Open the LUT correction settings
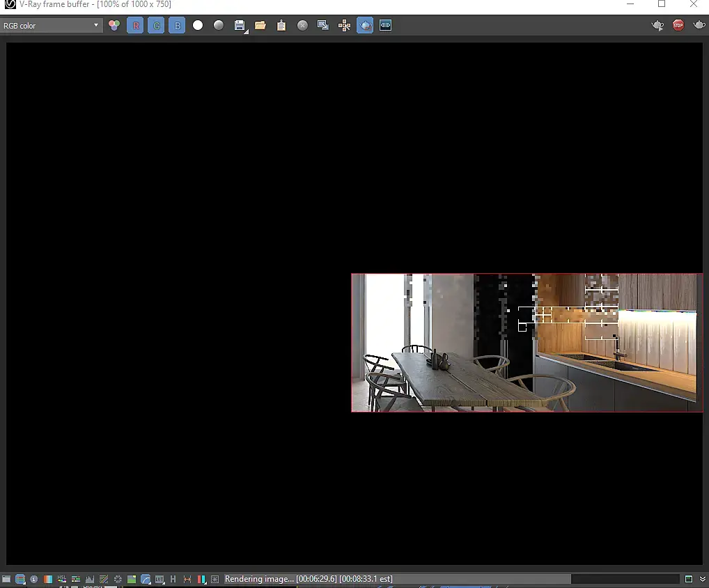 click(159, 579)
